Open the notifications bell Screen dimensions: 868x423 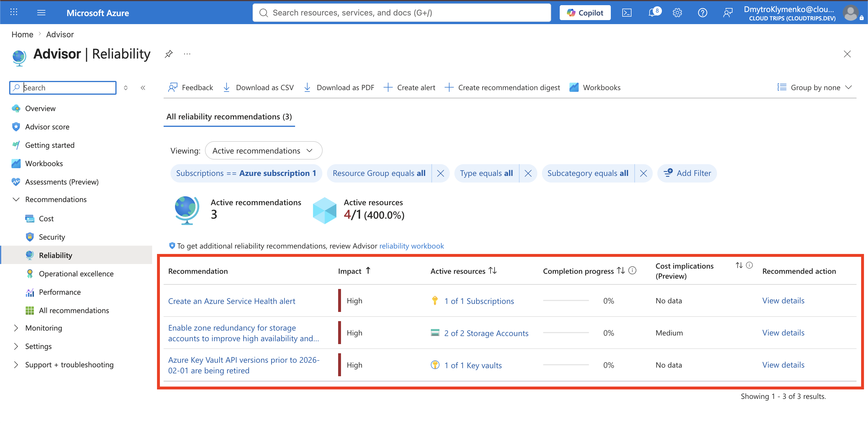652,13
